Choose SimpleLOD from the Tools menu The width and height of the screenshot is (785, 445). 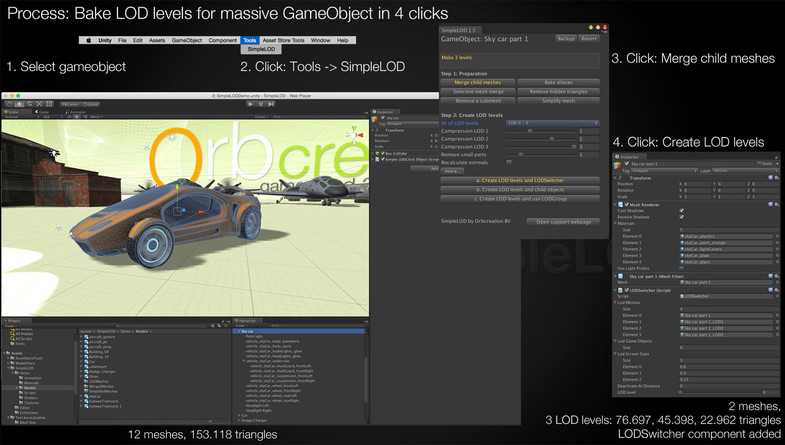[x=261, y=50]
